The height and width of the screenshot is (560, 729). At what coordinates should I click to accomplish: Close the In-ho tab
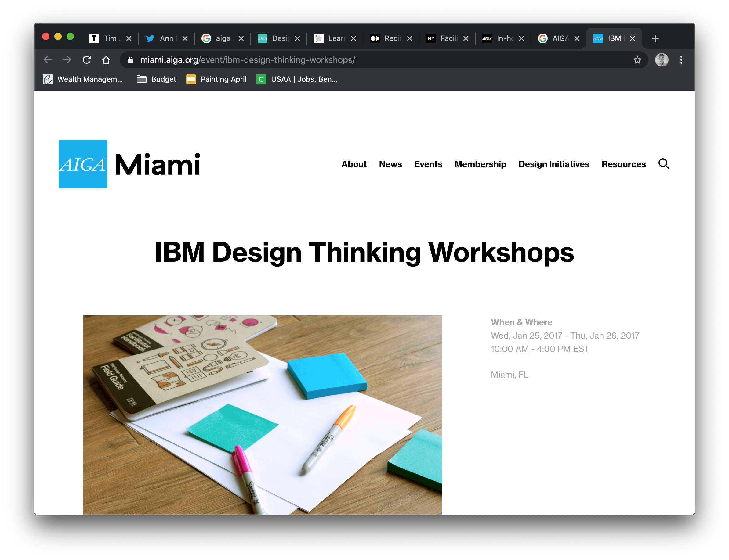[521, 38]
